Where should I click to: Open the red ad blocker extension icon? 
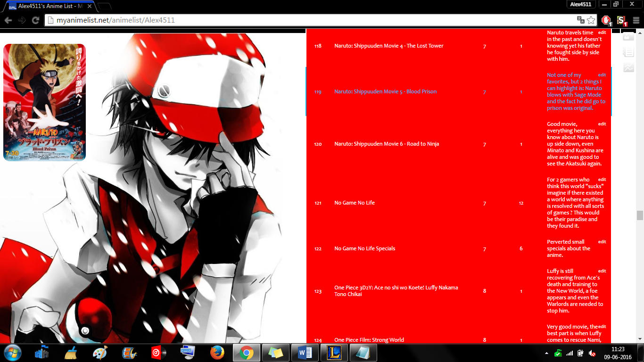tap(606, 20)
